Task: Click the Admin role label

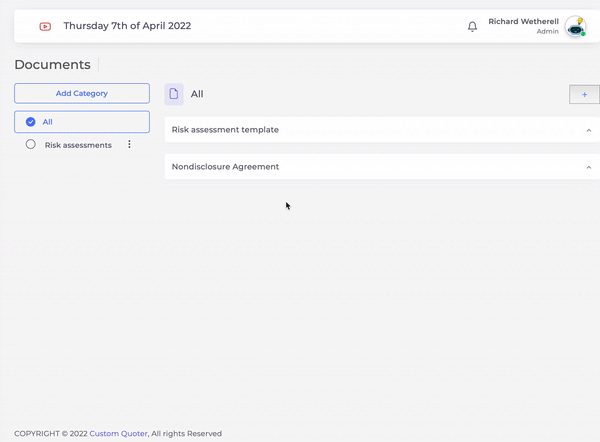Action: click(548, 31)
